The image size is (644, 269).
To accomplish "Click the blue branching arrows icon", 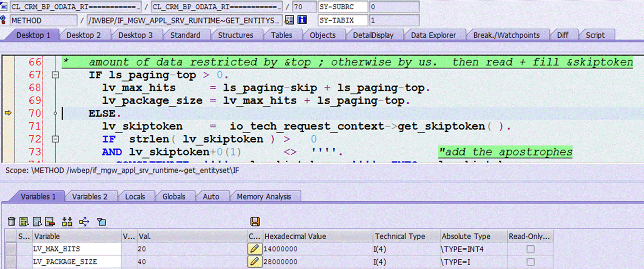I will pos(84,222).
